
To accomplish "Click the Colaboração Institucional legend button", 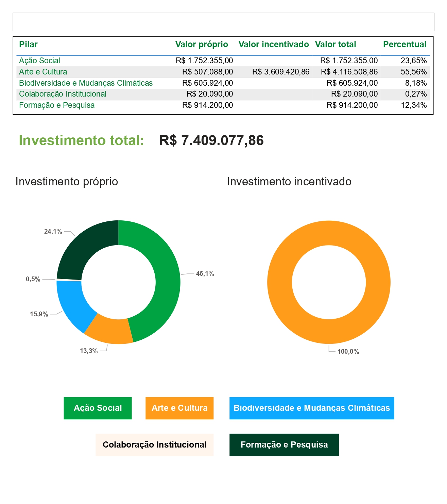I will click(x=154, y=445).
